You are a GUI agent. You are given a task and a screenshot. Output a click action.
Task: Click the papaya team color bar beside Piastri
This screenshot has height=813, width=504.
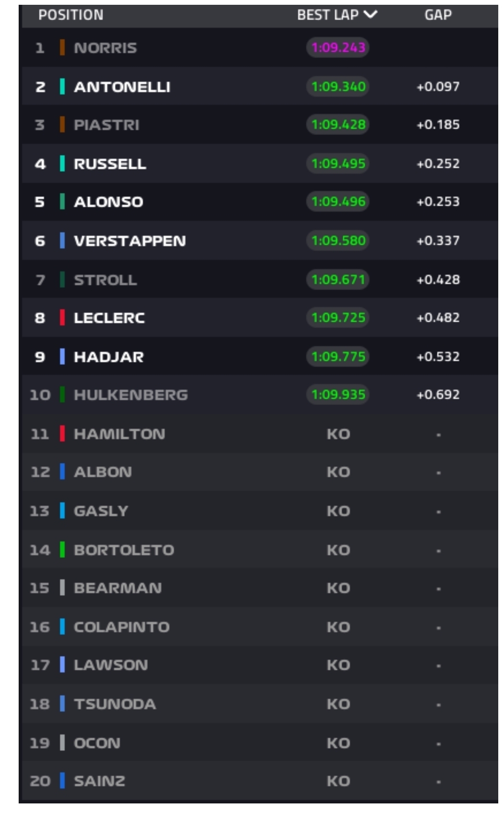[x=62, y=125]
